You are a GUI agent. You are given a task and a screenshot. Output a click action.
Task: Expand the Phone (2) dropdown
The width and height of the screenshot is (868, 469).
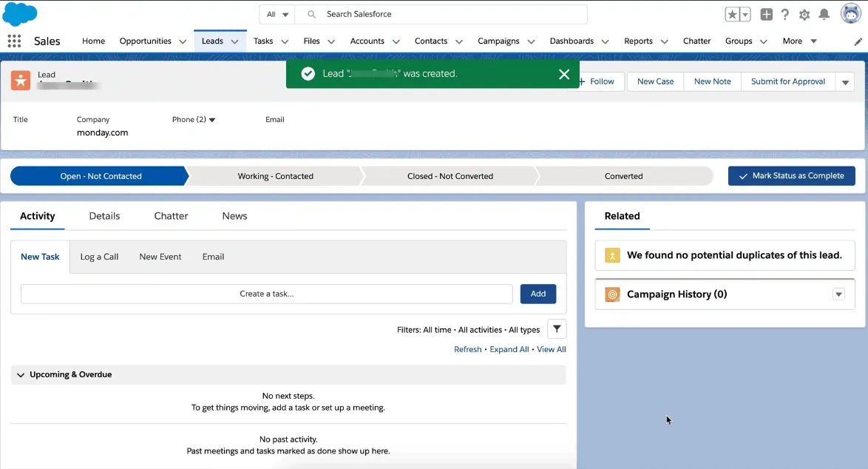tap(212, 120)
